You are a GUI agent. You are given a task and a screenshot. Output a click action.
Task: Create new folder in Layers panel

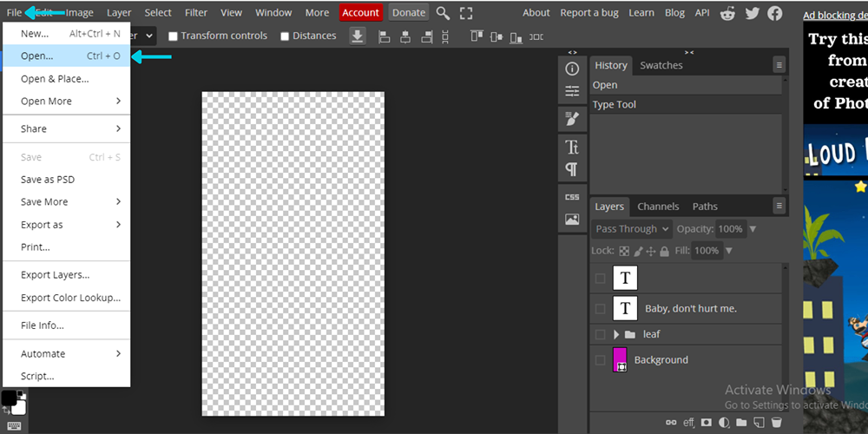click(741, 422)
